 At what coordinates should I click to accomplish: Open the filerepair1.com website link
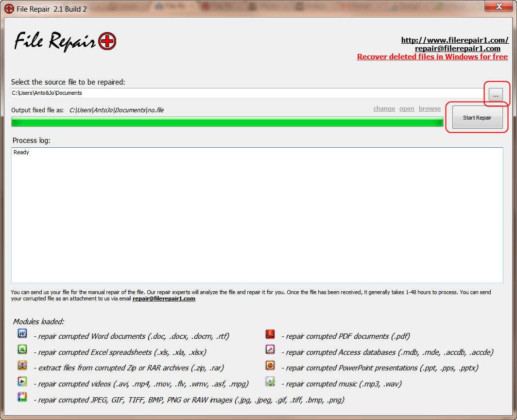click(x=455, y=40)
